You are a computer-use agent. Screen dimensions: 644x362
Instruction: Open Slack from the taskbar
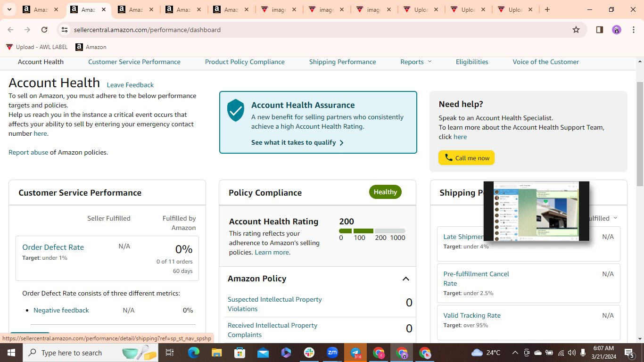[309, 353]
